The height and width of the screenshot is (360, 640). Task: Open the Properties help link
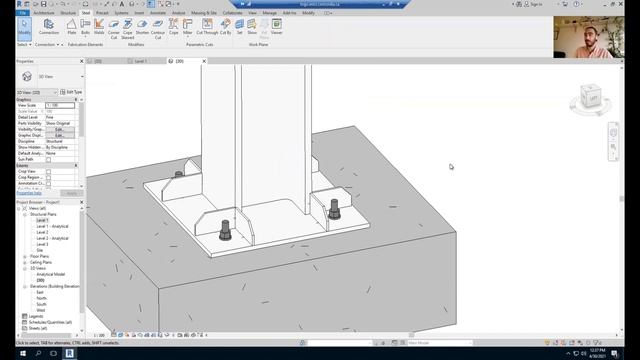tap(29, 193)
